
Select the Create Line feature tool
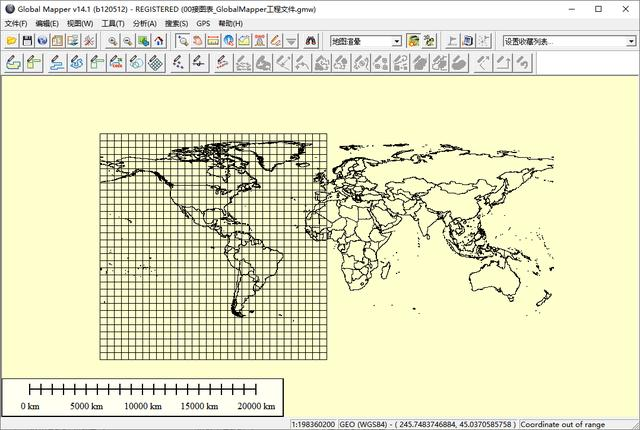coord(56,63)
